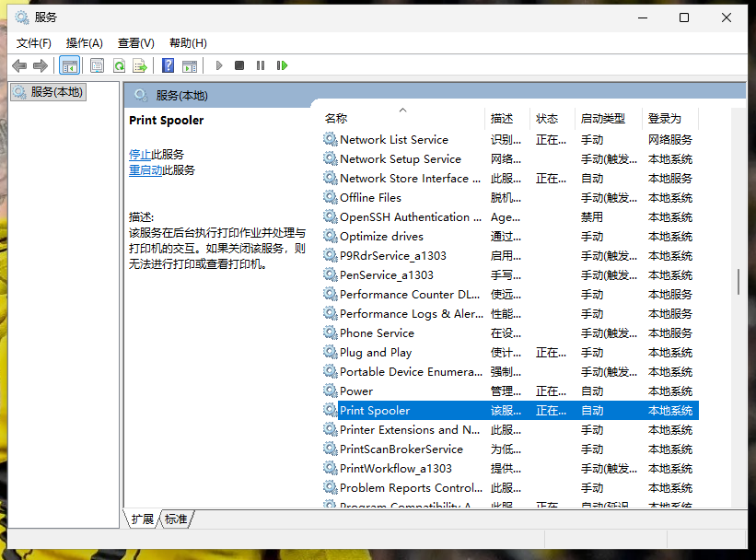Viewport: 756px width, 560px height.
Task: Click the Stop service square icon
Action: point(239,65)
